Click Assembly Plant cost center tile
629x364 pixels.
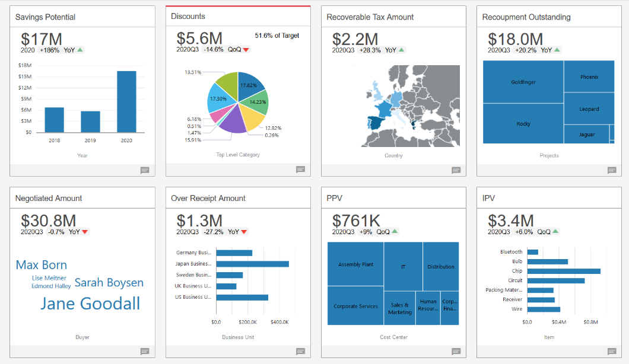point(355,264)
